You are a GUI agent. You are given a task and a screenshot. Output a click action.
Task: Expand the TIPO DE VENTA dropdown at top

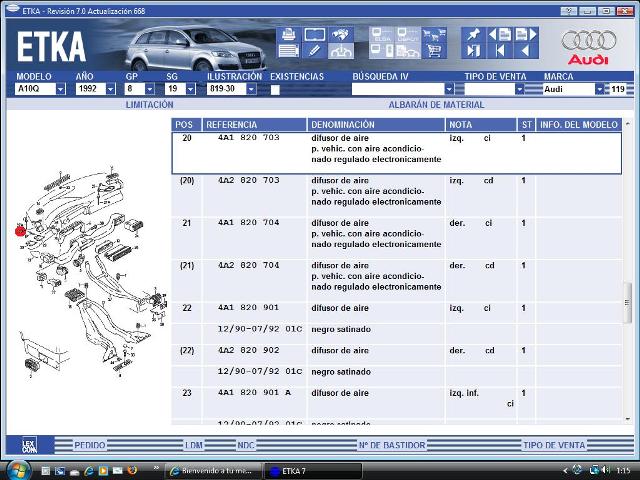point(519,89)
